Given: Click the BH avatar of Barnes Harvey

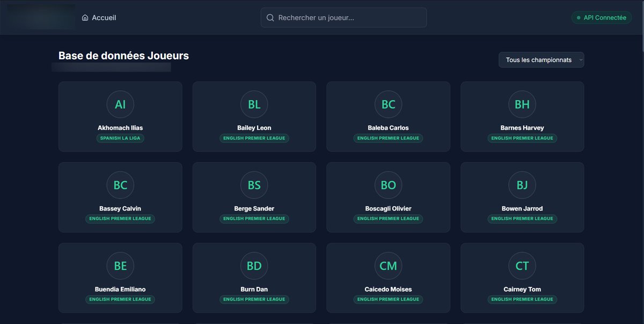Looking at the screenshot, I should pyautogui.click(x=522, y=104).
